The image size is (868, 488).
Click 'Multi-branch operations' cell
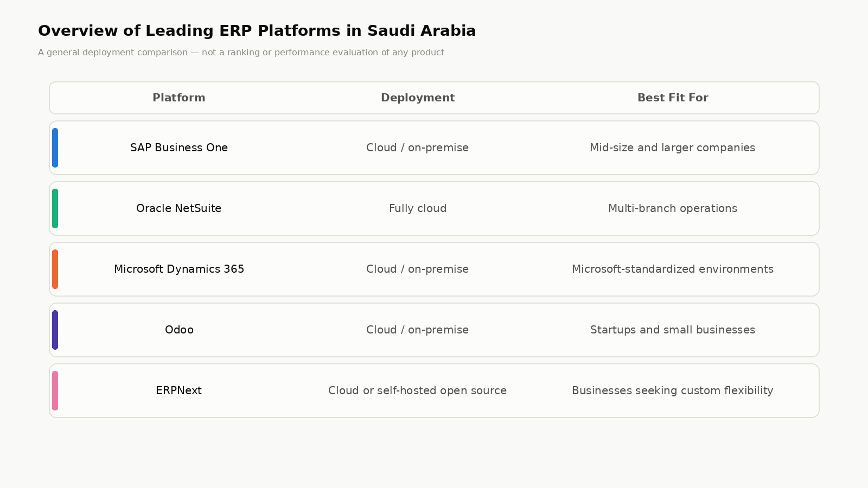tap(673, 208)
